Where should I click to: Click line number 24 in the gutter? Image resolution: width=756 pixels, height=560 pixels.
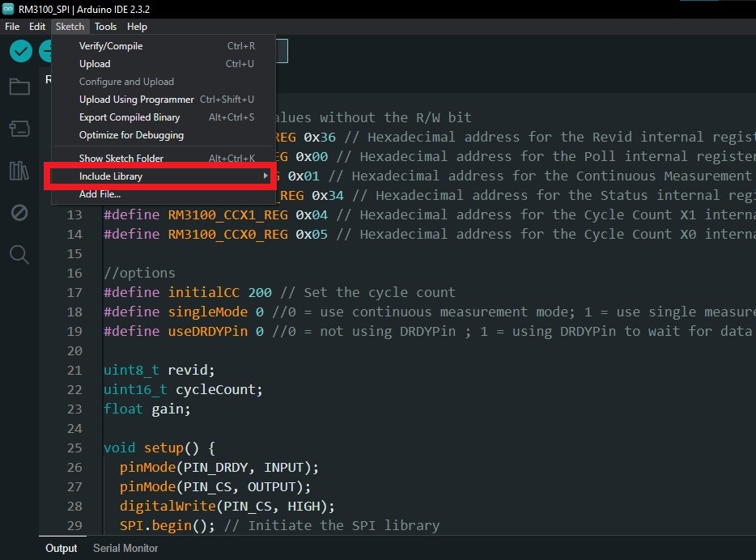coord(74,428)
